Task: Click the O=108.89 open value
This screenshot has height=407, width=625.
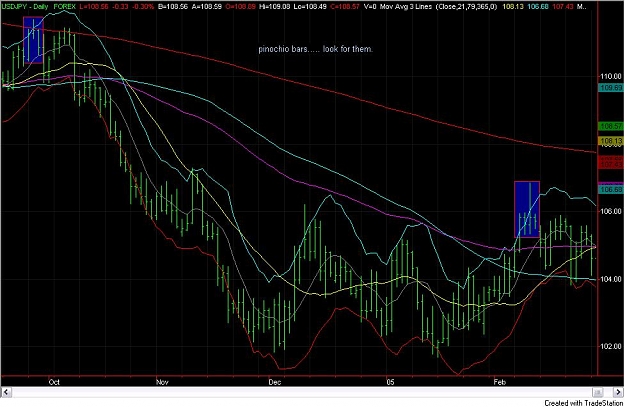Action: point(240,7)
